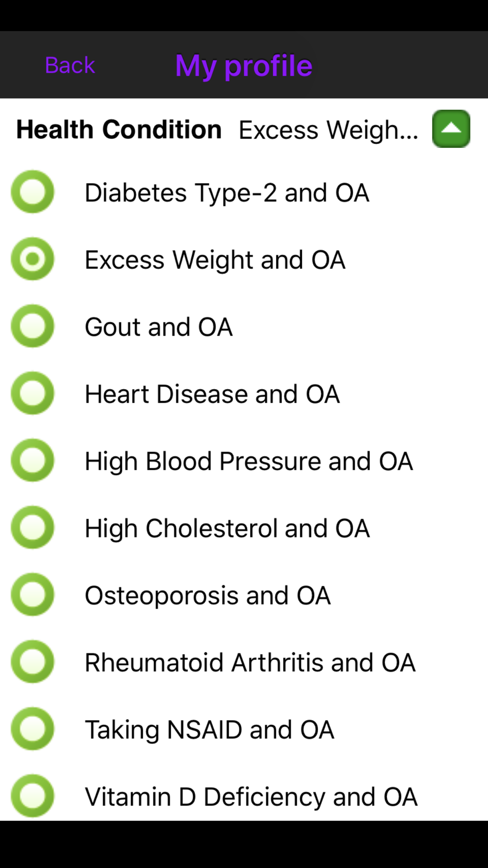Click the selected value Excess Weigh... field
This screenshot has height=868, width=488.
coord(328,130)
